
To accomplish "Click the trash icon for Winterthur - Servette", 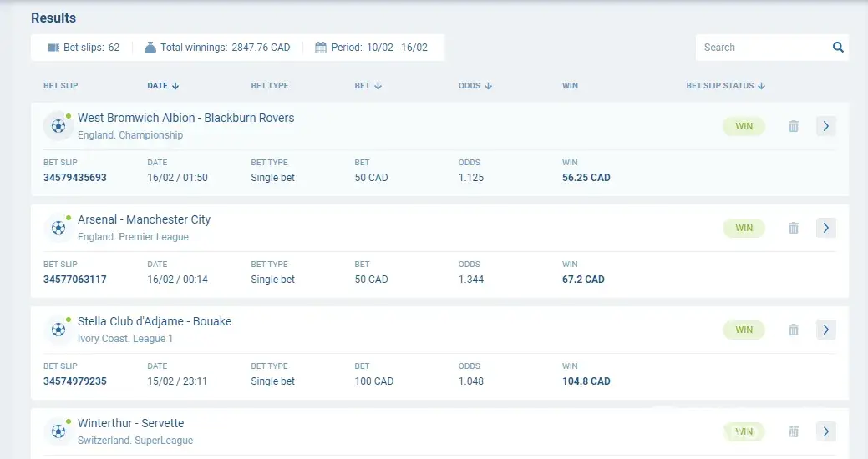I will [794, 431].
